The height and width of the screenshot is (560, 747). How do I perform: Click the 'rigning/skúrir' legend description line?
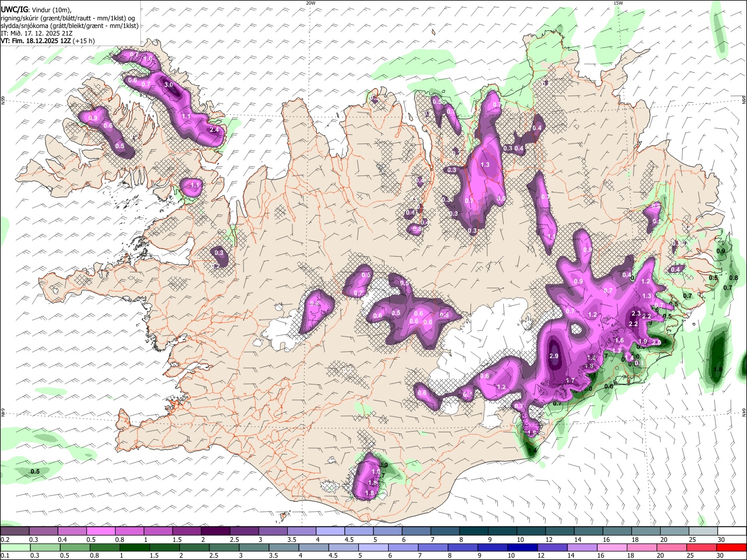[x=68, y=18]
